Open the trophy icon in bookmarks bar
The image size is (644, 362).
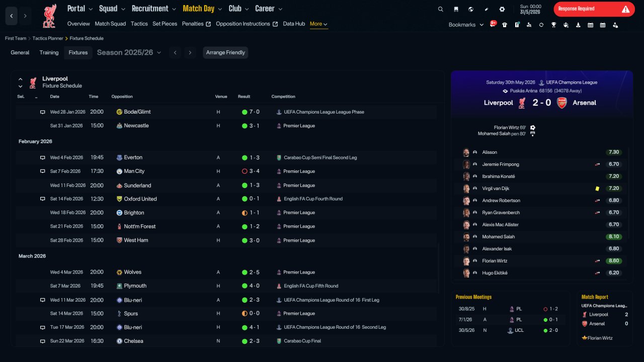[x=553, y=25]
